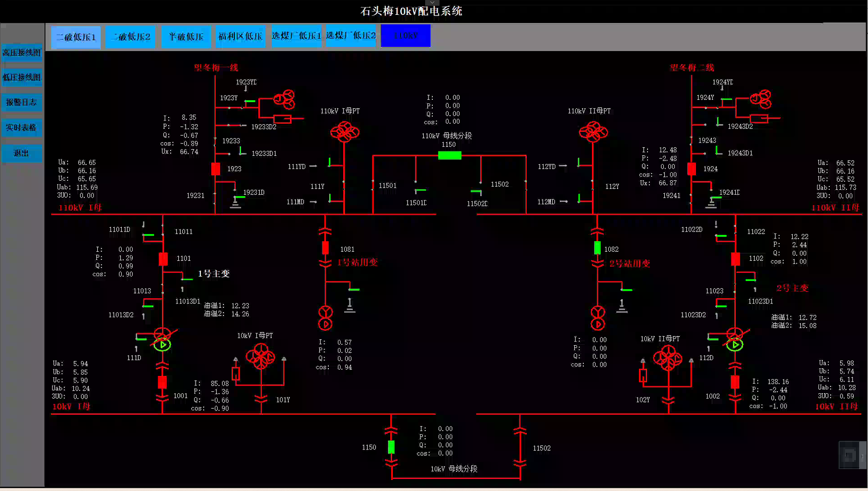
Task: Click the gray widget in bottom-right corner
Action: 850,455
